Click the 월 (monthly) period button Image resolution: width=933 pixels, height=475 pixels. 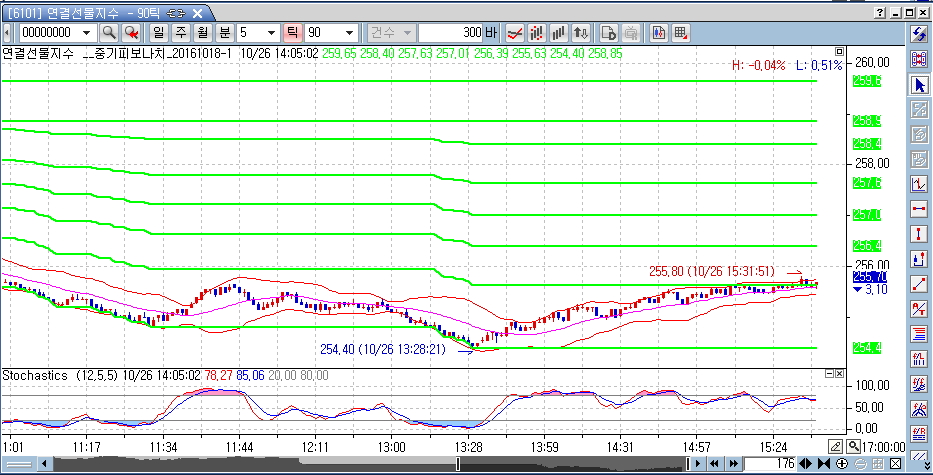click(202, 32)
